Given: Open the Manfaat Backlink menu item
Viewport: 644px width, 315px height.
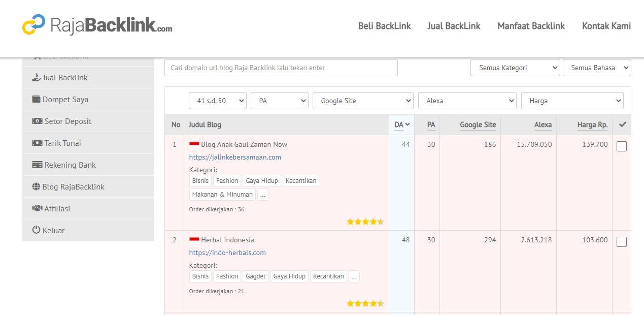Looking at the screenshot, I should (531, 26).
